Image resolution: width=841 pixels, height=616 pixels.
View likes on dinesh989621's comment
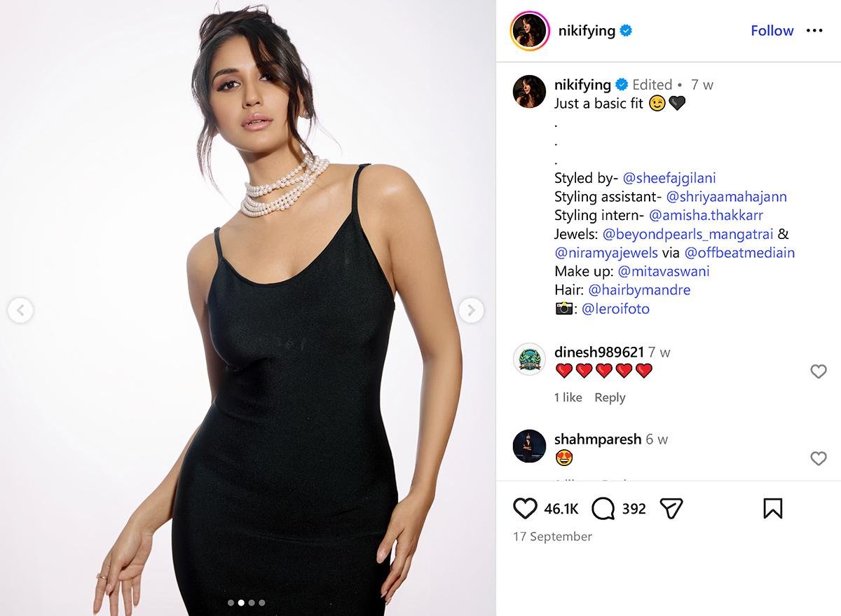568,397
